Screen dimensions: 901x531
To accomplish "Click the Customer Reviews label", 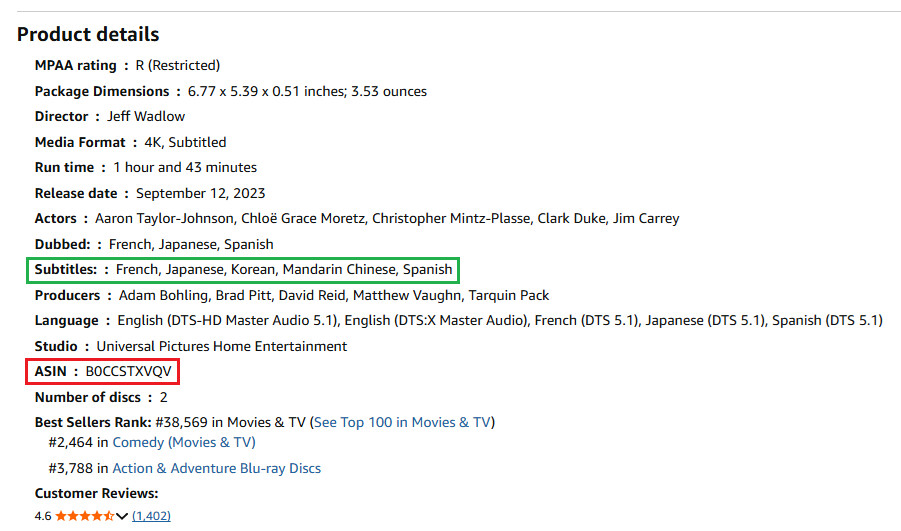I will point(96,493).
